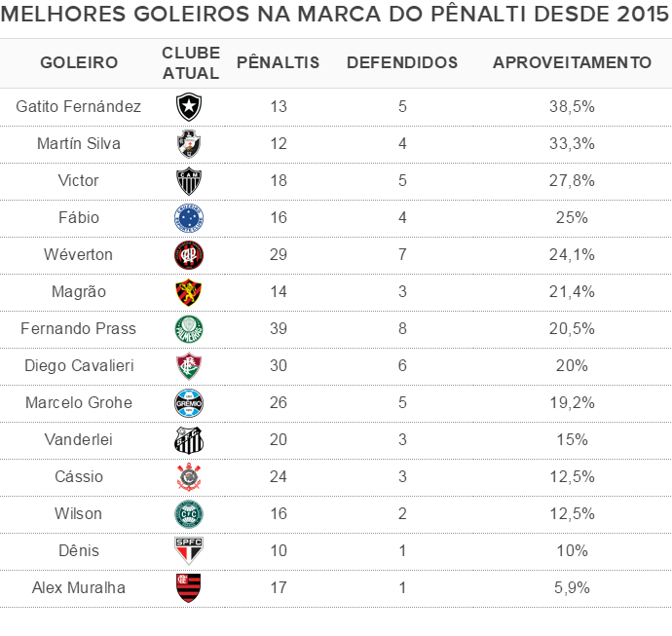Select the Palmeiras crest in Fernando Prass's row
This screenshot has height=636, width=672.
coord(188,329)
